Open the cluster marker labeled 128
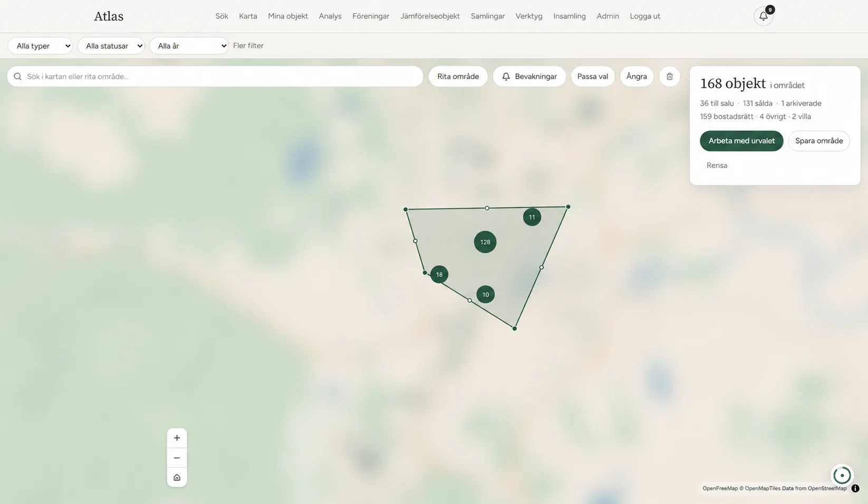 point(485,242)
